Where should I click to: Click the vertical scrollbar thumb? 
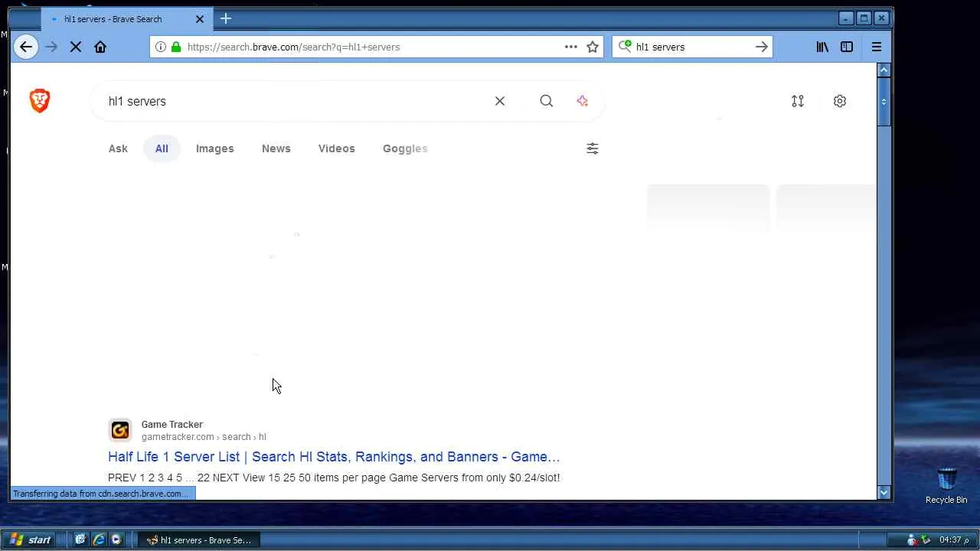pyautogui.click(x=884, y=101)
